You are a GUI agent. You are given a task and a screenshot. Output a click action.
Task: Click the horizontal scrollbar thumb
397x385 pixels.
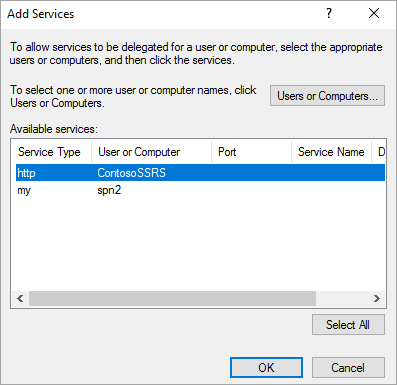click(x=172, y=298)
